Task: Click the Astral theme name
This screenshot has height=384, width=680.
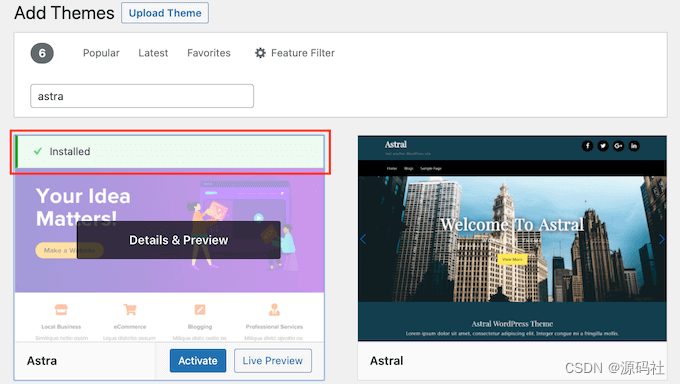Action: pyautogui.click(x=386, y=361)
